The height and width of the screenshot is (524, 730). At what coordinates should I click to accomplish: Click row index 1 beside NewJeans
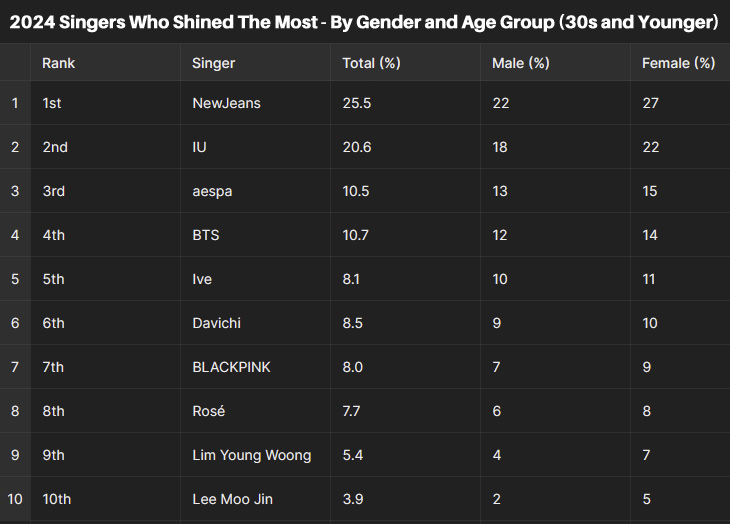coord(15,103)
